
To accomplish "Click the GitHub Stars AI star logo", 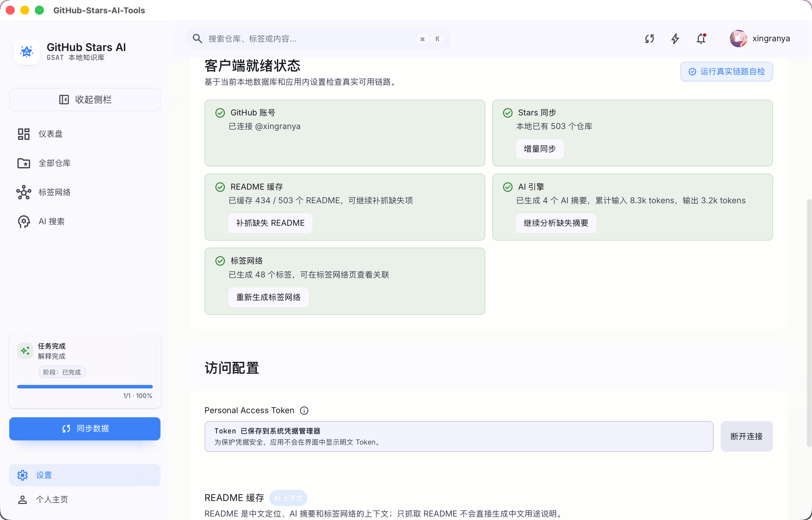I will pyautogui.click(x=27, y=52).
